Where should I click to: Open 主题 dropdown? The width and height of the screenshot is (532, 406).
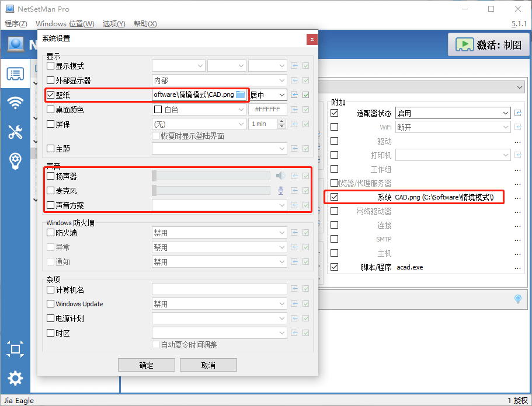point(219,148)
